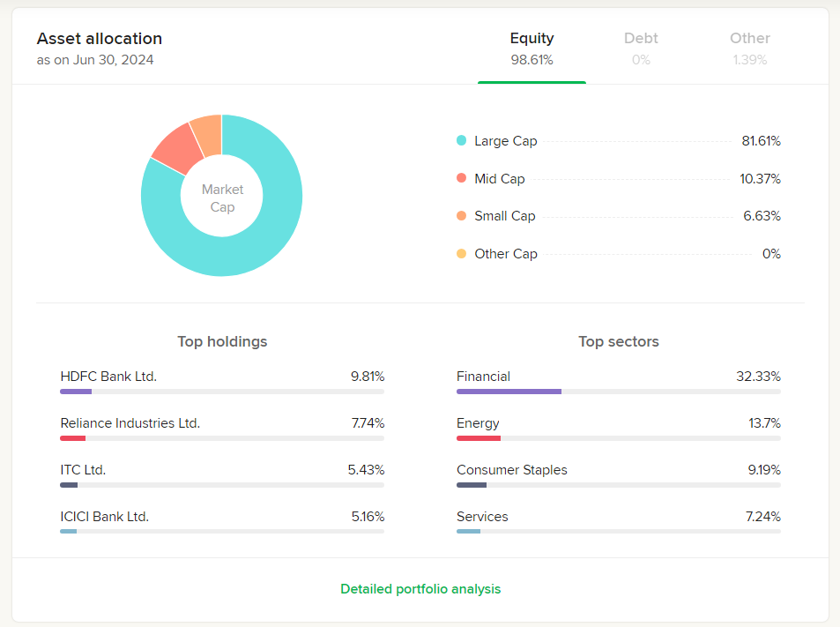Click the ICICI Bank Ltd. holding name

pos(104,517)
